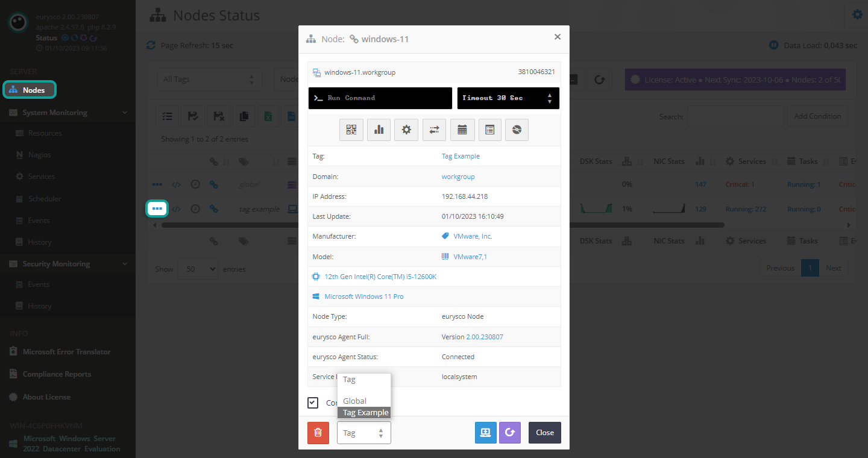Click the Data Load pause icon
Image resolution: width=868 pixels, height=458 pixels.
click(774, 45)
